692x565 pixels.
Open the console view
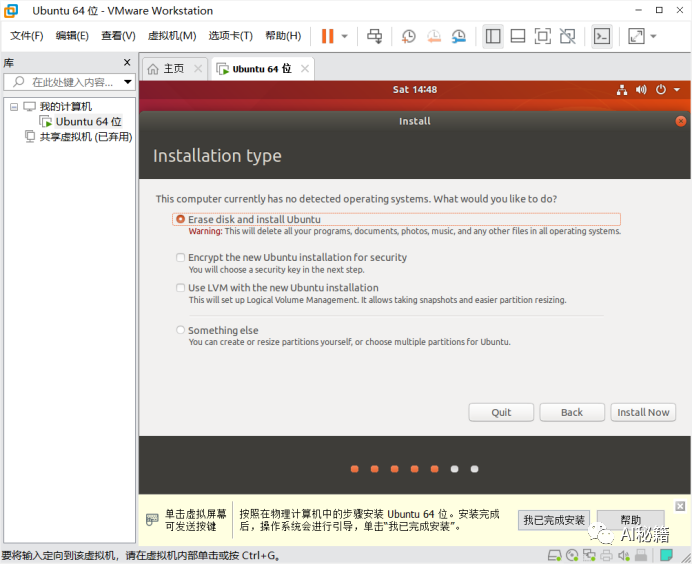click(602, 36)
